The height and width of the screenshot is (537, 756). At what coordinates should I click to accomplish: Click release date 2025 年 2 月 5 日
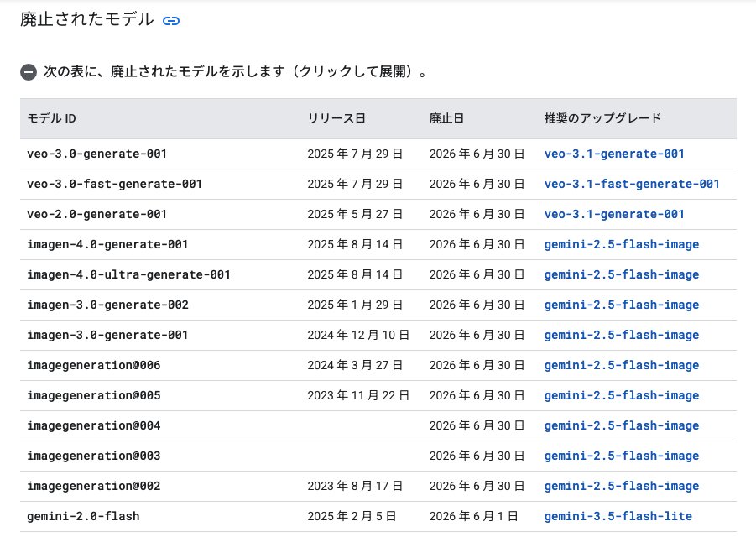352,516
